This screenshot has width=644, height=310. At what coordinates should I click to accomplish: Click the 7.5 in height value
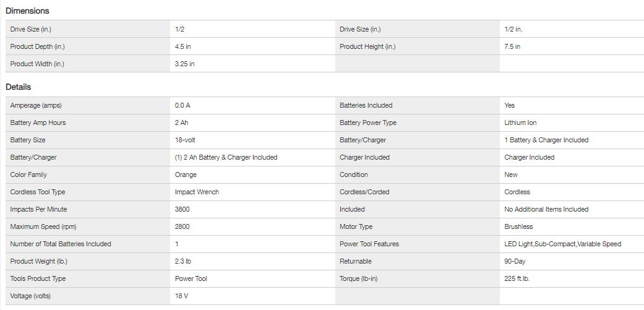point(512,46)
